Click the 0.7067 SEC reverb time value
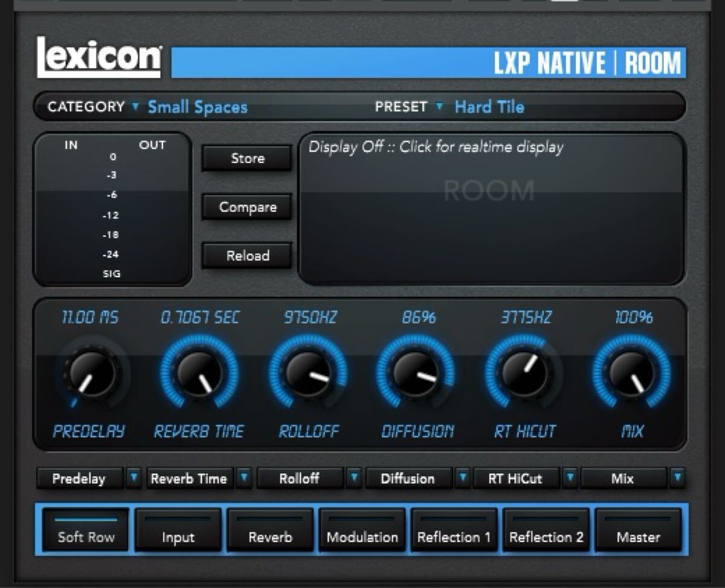725x588 pixels. point(200,318)
